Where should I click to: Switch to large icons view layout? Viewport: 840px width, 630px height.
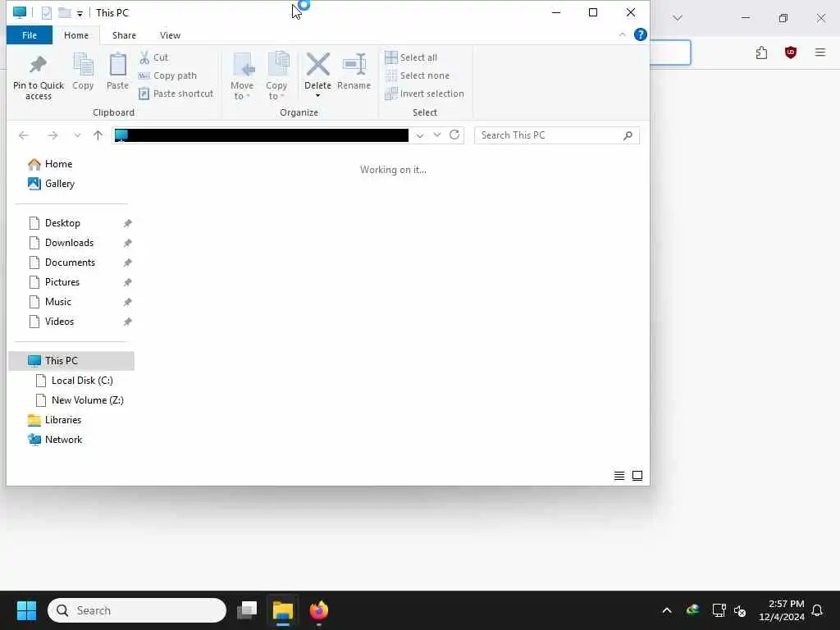(x=637, y=476)
